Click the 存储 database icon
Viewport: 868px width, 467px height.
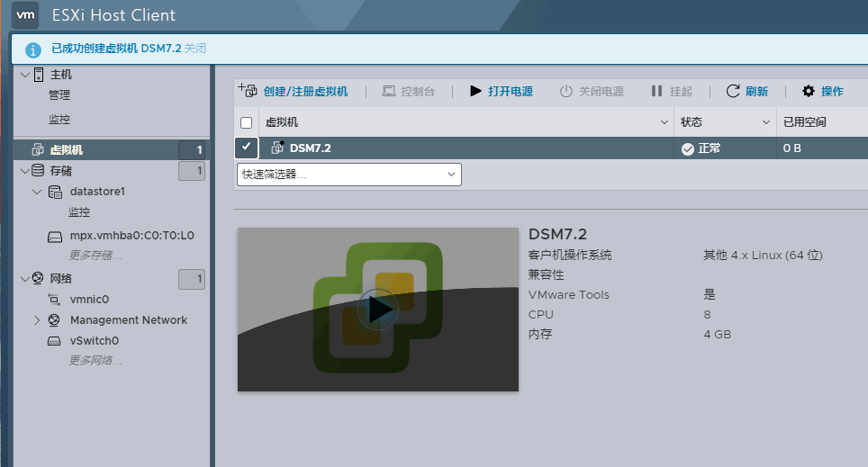tap(38, 170)
